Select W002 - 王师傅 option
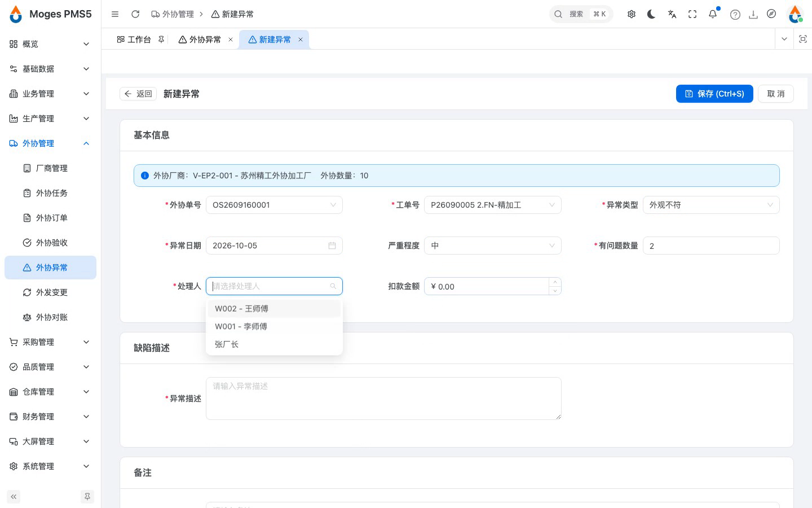Screen dimensions: 812x508 [x=274, y=309]
